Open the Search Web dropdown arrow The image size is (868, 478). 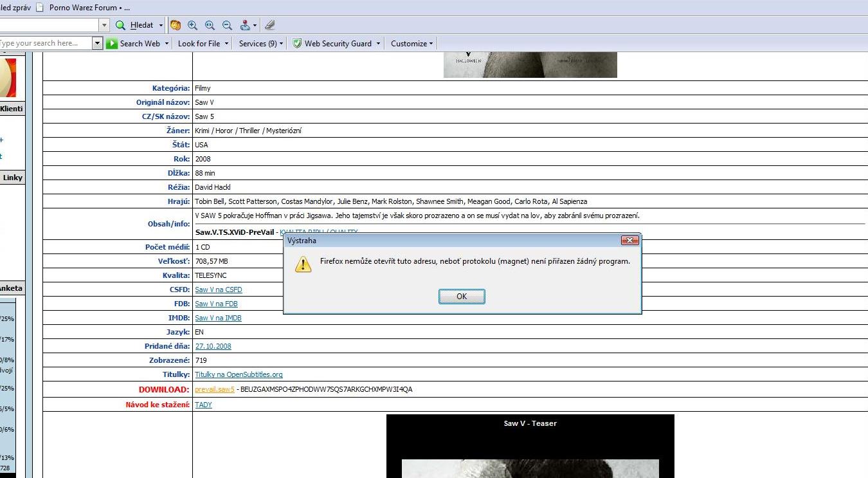tap(167, 44)
